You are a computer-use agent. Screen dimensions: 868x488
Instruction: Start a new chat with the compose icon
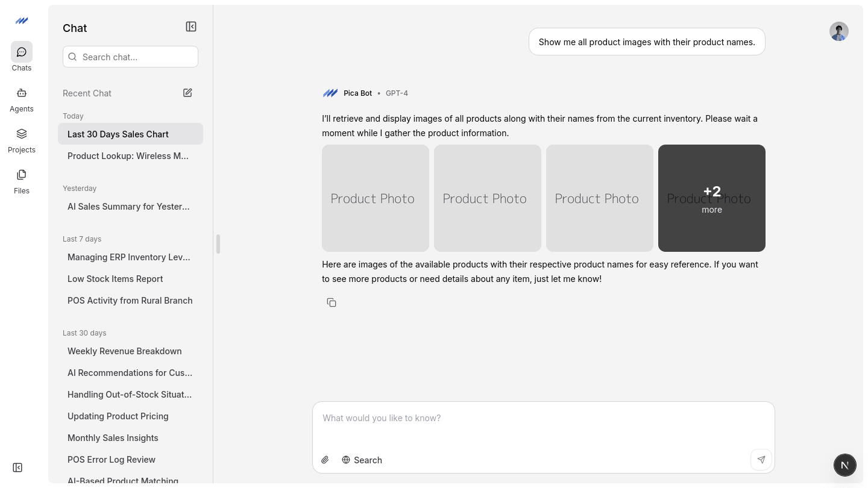(x=187, y=93)
